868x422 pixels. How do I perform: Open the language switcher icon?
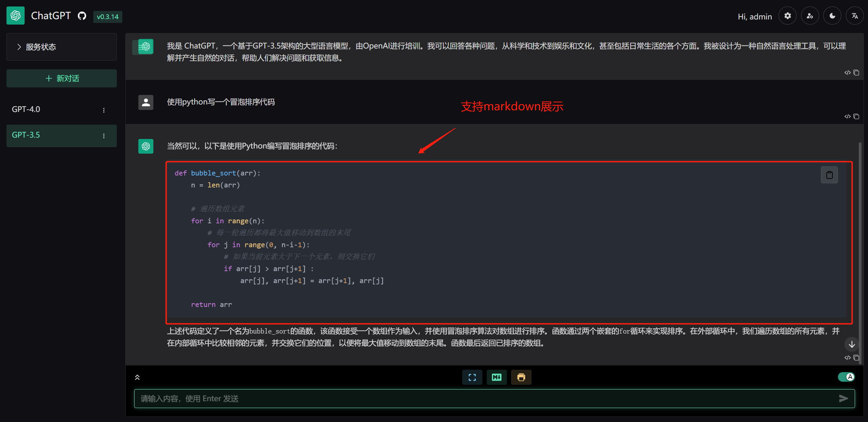(x=855, y=15)
